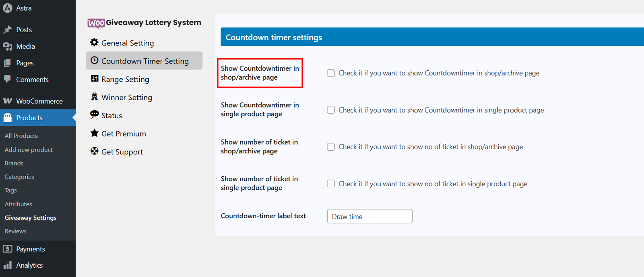
Task: Open Categories under Products
Action: [19, 177]
